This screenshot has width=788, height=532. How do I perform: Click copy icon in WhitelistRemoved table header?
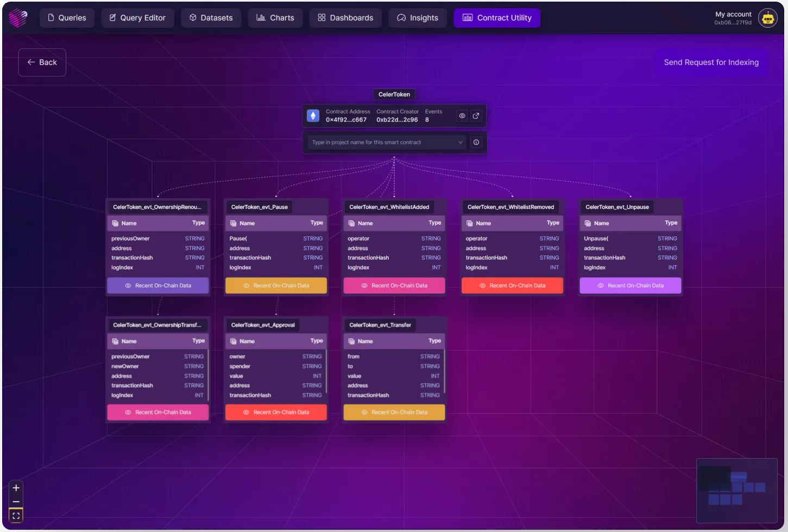coord(470,224)
